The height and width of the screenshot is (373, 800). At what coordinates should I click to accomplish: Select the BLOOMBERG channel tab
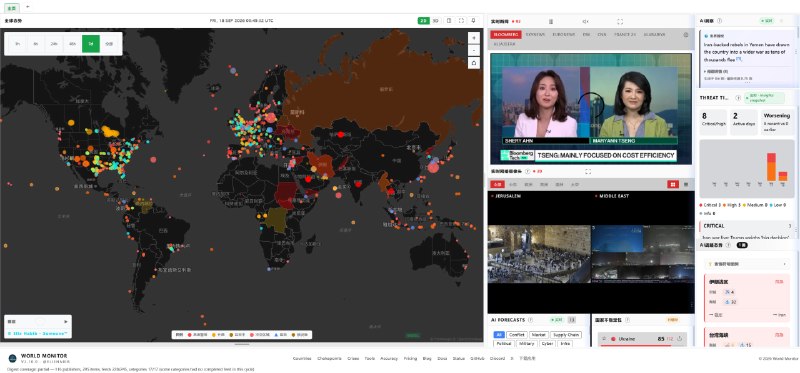(506, 35)
